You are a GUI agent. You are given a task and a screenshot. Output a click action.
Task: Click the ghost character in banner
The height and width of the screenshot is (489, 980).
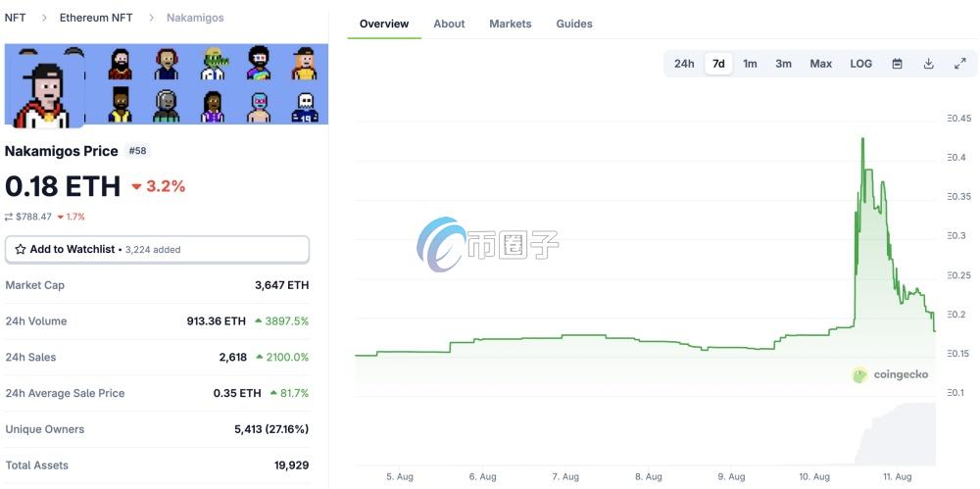[305, 107]
